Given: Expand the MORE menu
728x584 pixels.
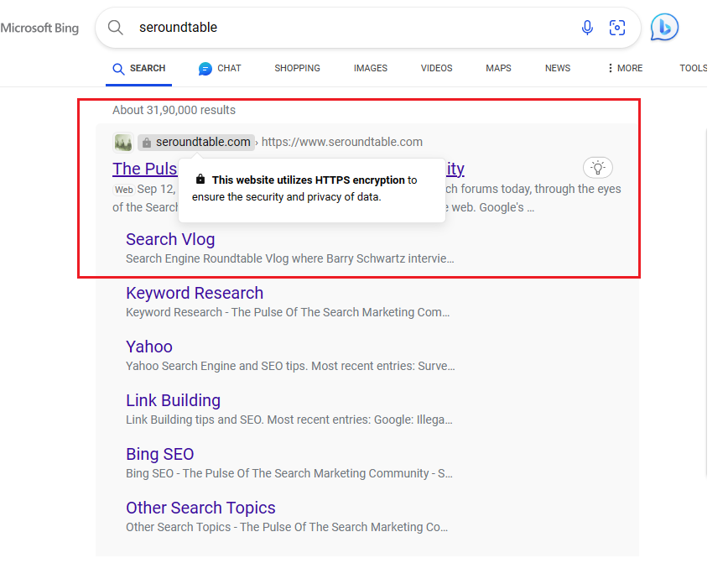Looking at the screenshot, I should (625, 68).
